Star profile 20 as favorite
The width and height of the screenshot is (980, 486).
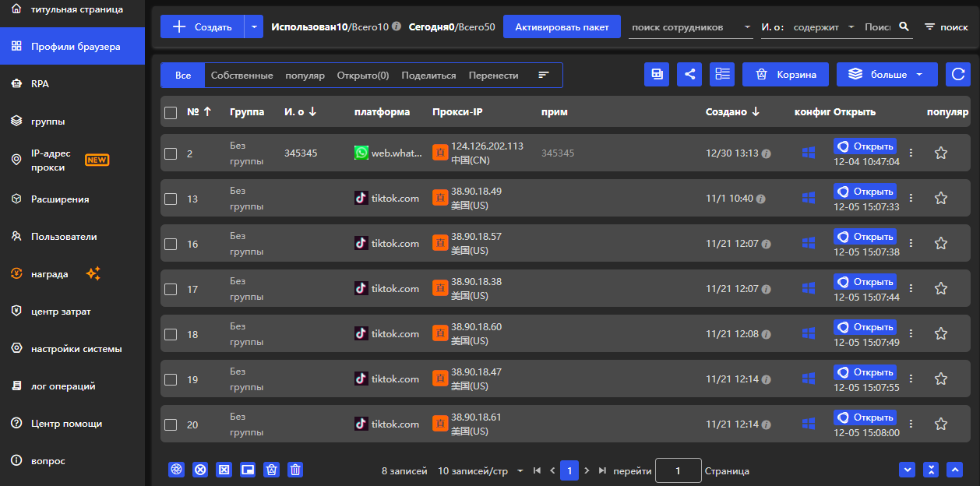click(x=940, y=424)
